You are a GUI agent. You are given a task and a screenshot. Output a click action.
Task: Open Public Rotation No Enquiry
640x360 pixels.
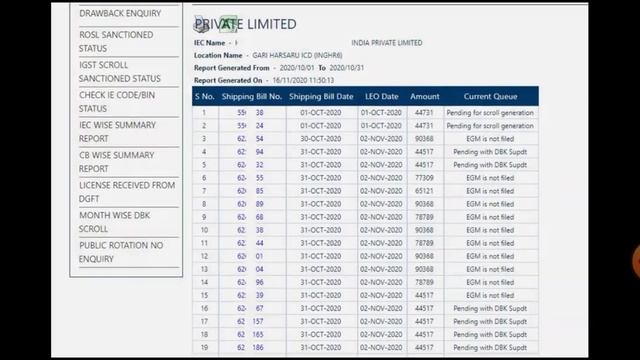[x=121, y=252]
